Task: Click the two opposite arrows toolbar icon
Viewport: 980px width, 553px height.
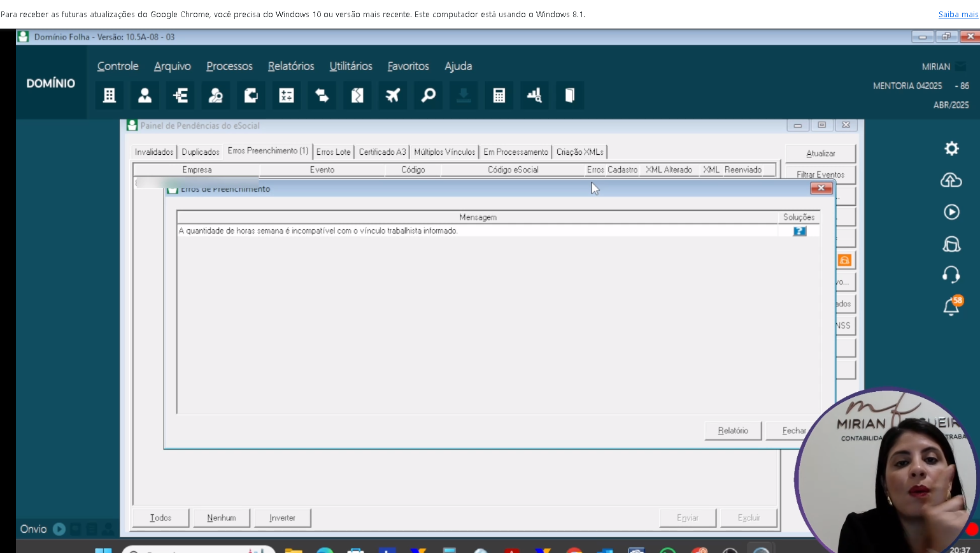Action: (x=322, y=96)
